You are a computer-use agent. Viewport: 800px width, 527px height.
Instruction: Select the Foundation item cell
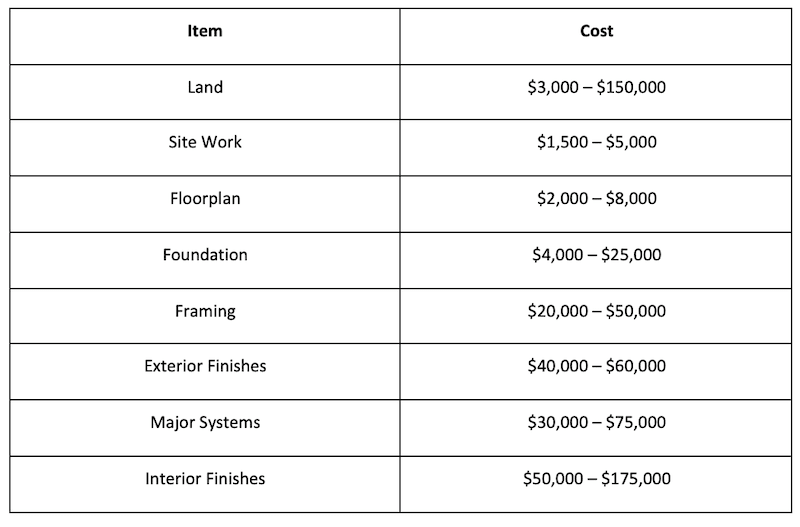[x=205, y=254]
